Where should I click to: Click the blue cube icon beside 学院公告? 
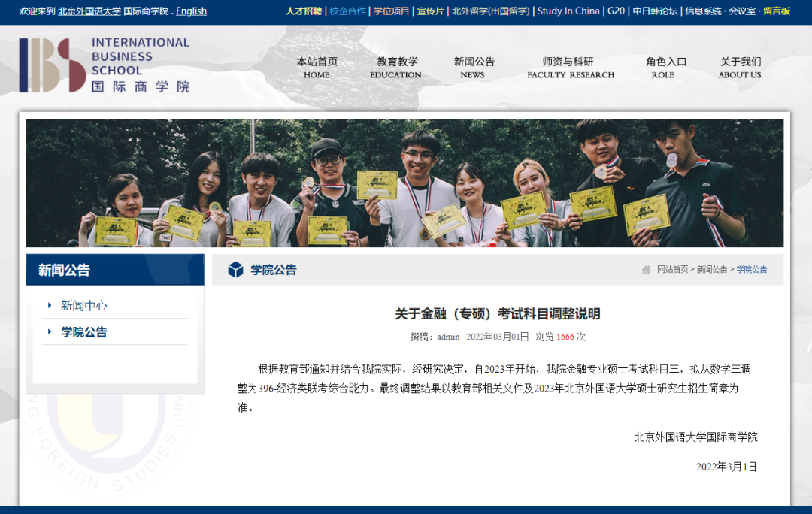pyautogui.click(x=235, y=270)
